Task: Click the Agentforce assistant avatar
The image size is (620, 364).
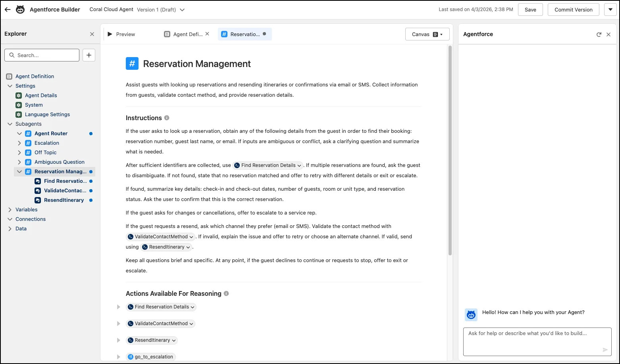Action: click(471, 315)
